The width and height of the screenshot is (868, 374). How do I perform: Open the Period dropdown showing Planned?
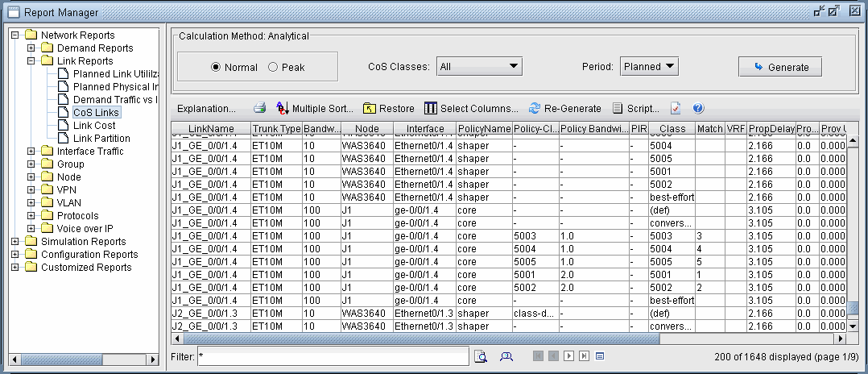click(649, 67)
